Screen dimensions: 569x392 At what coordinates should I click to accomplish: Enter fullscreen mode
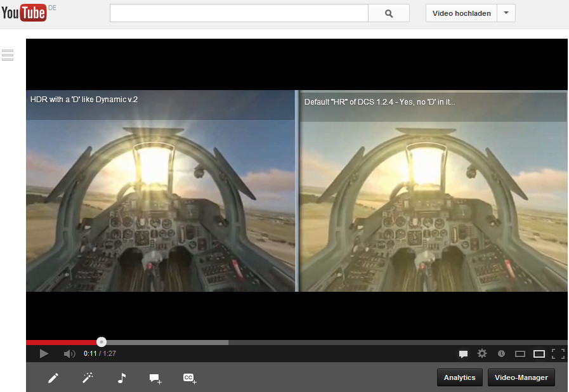(x=558, y=354)
